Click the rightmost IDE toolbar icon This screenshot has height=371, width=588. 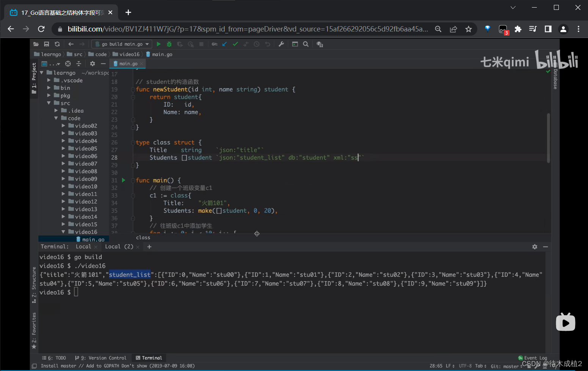[x=320, y=44]
